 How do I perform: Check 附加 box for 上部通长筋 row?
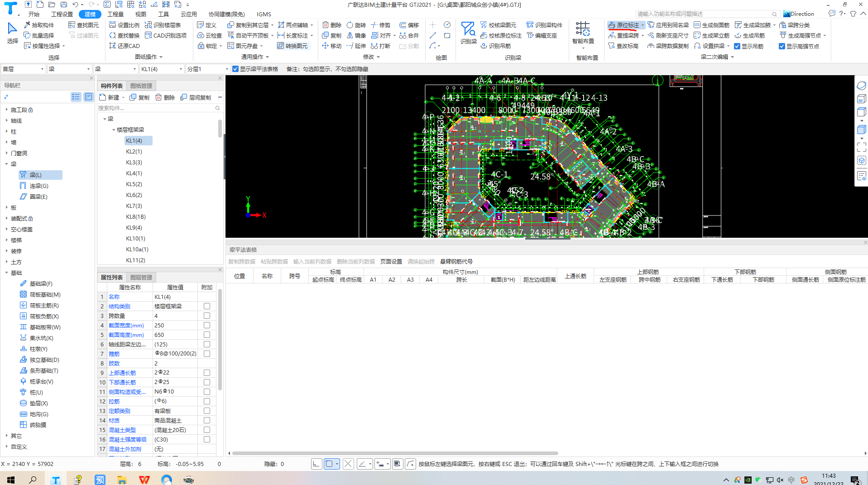[207, 373]
